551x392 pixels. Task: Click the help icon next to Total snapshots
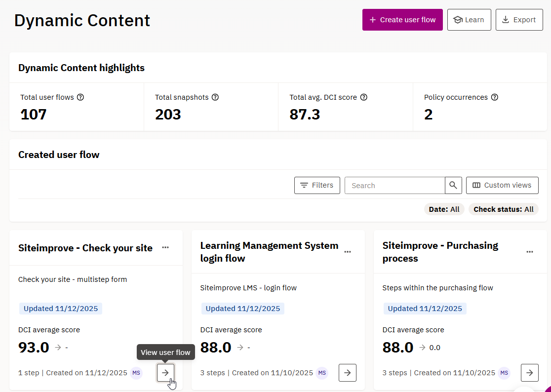[x=215, y=97]
